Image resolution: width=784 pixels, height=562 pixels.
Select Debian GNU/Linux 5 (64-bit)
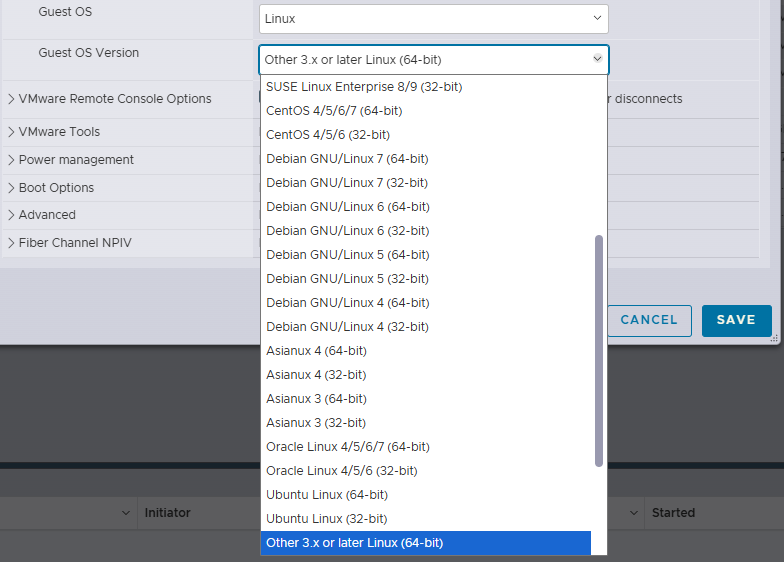(x=426, y=254)
